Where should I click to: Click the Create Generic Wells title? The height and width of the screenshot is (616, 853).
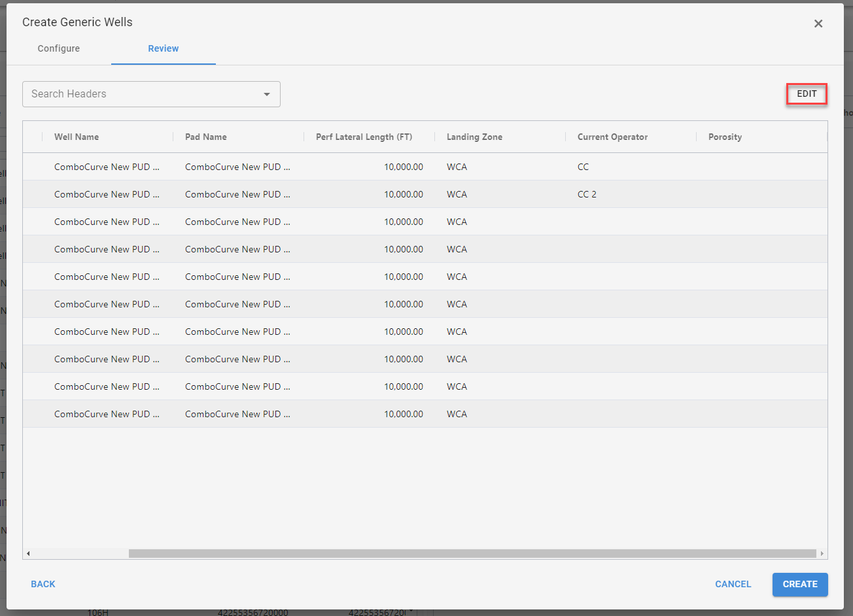pyautogui.click(x=77, y=22)
